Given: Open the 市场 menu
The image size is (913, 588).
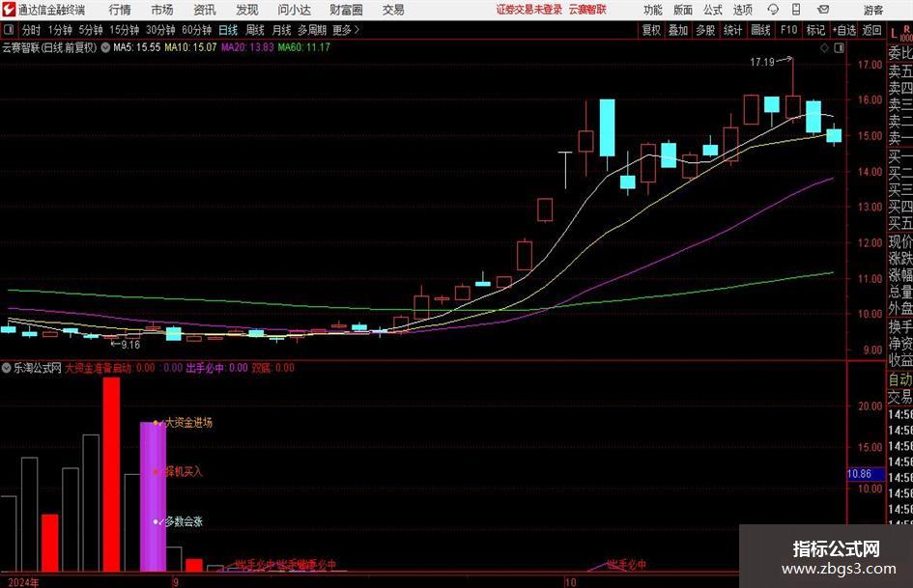Looking at the screenshot, I should click(162, 10).
